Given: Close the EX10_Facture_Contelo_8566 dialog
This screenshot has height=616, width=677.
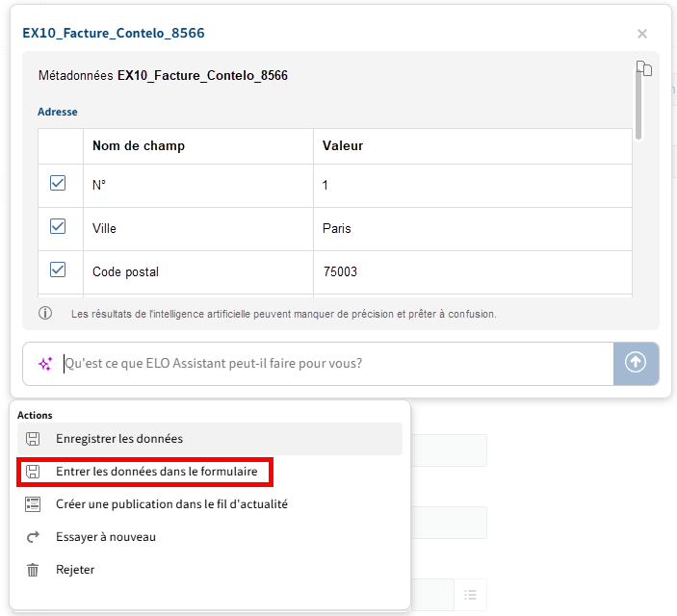Looking at the screenshot, I should point(642,34).
